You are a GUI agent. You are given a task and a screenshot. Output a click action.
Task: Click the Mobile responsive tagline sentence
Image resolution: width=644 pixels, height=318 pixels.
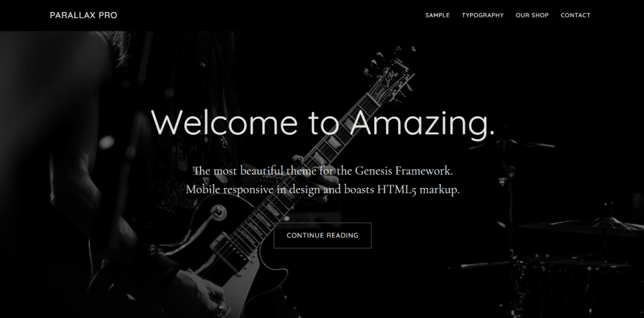tap(323, 190)
